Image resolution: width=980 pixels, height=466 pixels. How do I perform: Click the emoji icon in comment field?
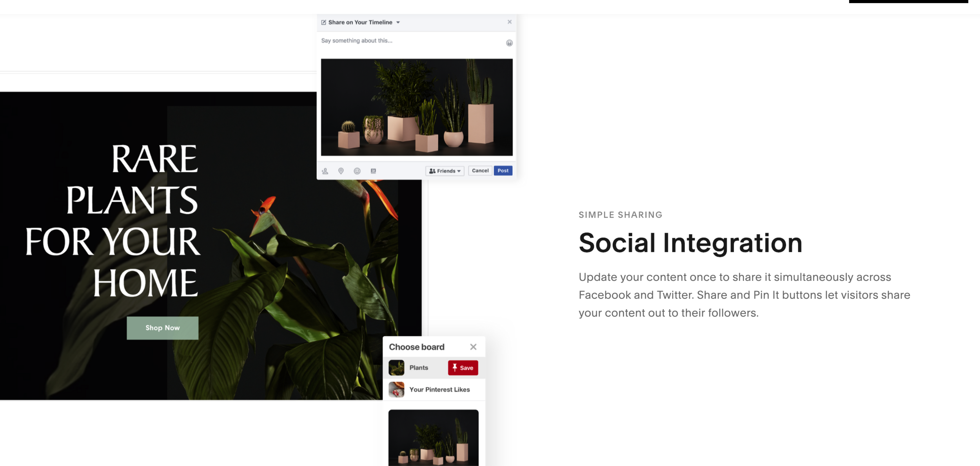click(x=509, y=43)
